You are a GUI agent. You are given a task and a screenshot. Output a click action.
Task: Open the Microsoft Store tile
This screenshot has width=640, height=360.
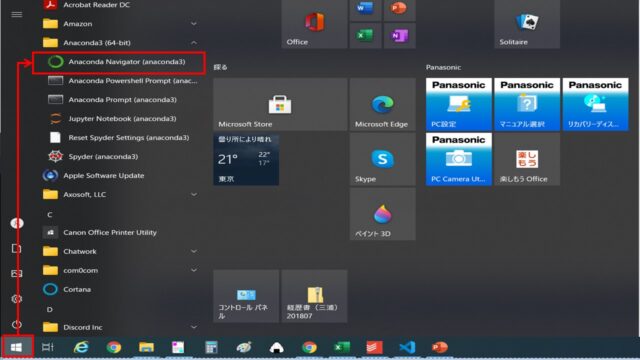280,104
